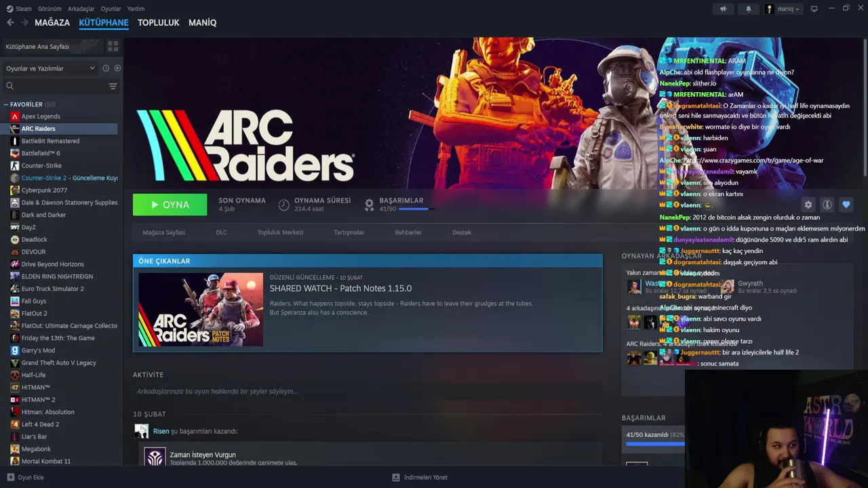
Task: Select Counter-Strike 2 in the library
Action: (64, 178)
